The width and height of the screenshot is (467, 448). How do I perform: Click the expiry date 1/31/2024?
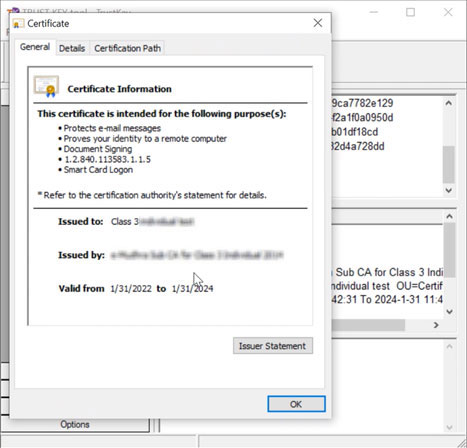193,288
